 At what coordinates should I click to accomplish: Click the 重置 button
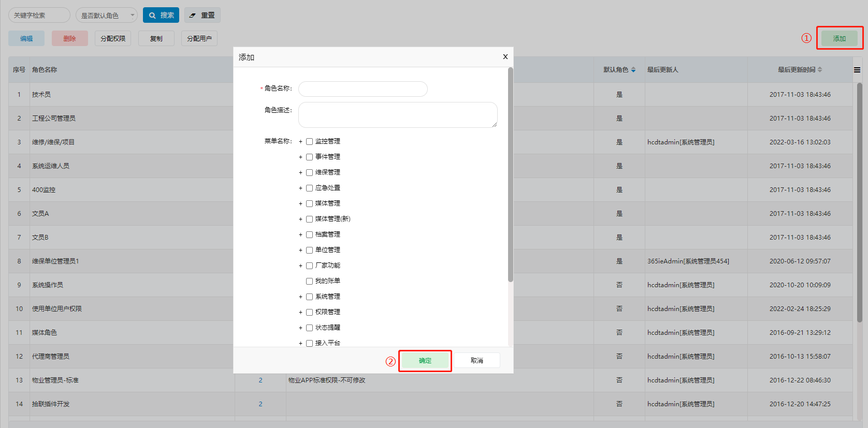tap(202, 15)
